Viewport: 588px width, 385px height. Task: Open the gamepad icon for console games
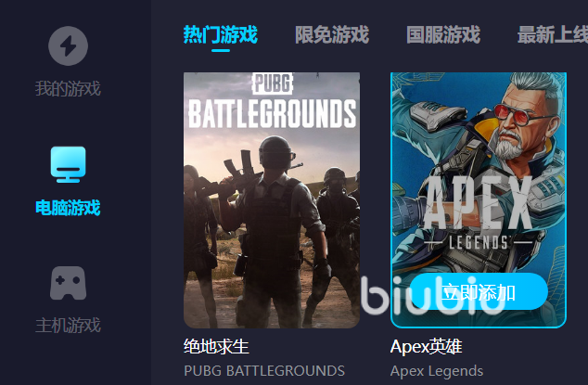click(x=69, y=283)
